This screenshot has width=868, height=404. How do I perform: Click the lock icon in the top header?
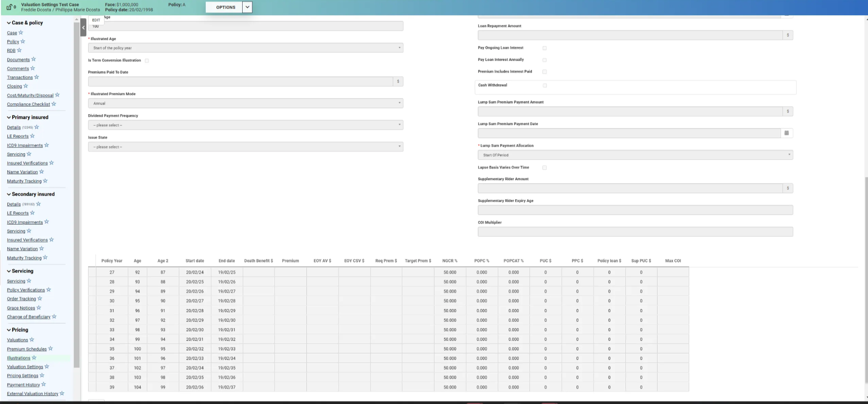coord(9,7)
